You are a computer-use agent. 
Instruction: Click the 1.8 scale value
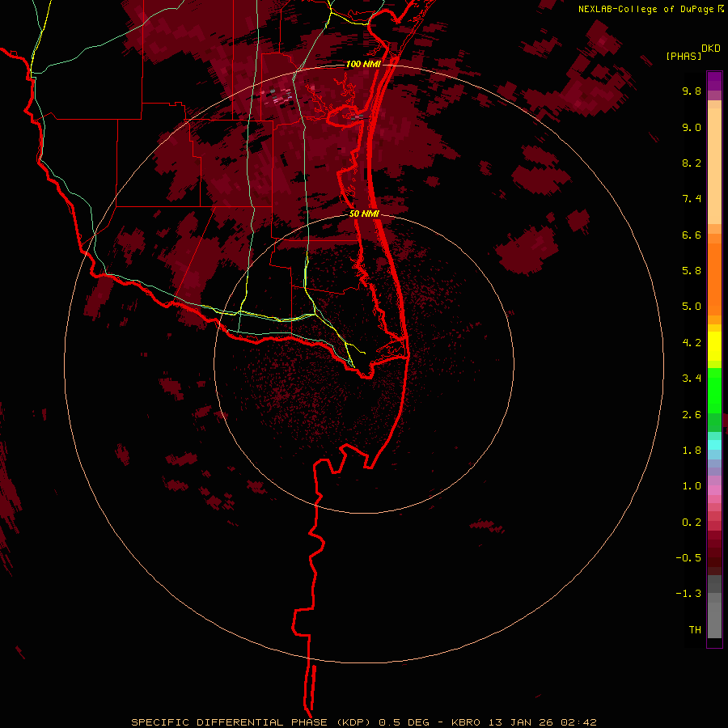coord(692,451)
